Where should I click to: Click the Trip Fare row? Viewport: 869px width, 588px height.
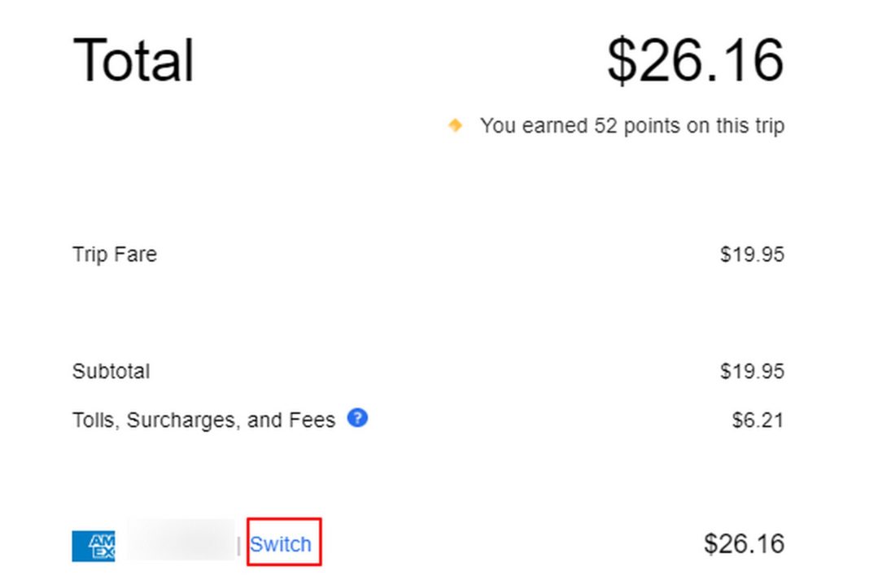[x=114, y=254]
